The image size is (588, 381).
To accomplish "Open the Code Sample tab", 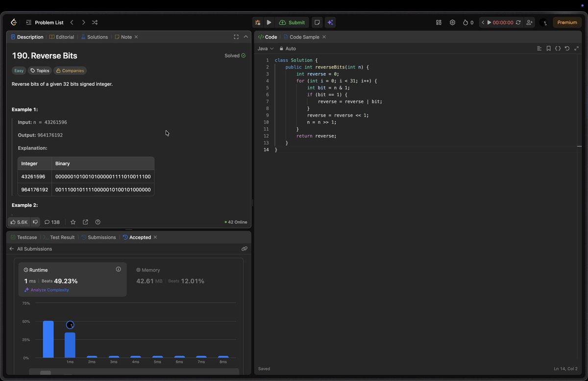I will tap(301, 37).
